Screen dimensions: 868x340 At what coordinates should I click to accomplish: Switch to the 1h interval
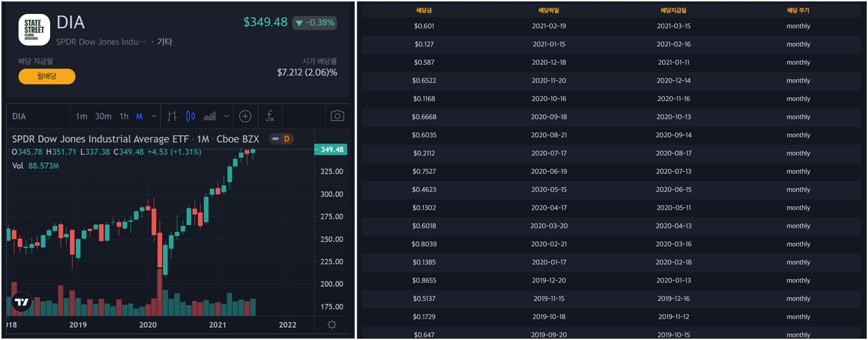[x=124, y=116]
